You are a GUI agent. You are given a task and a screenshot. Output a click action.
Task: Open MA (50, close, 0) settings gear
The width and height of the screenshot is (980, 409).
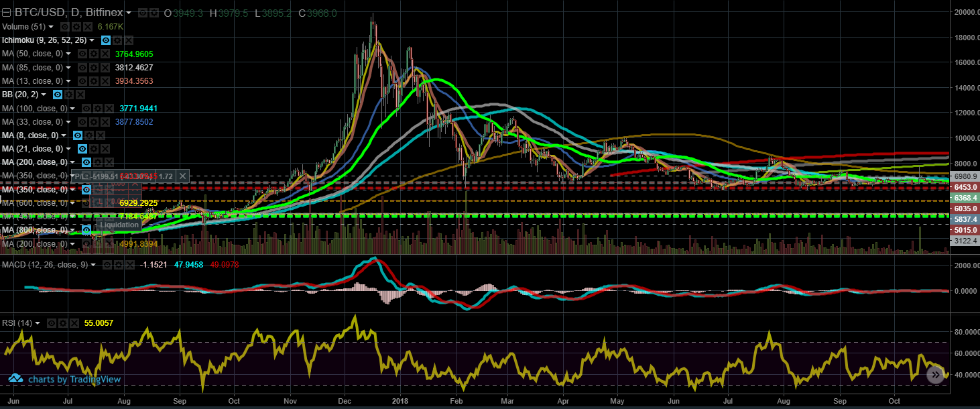tap(94, 54)
